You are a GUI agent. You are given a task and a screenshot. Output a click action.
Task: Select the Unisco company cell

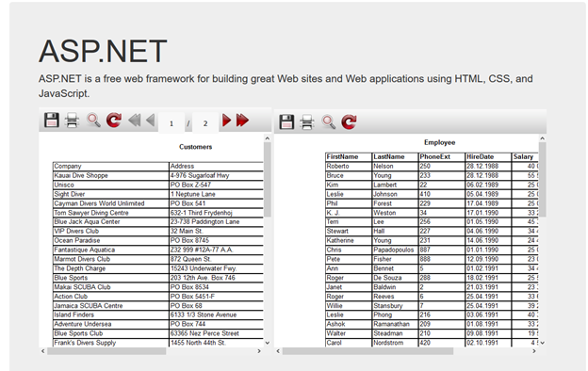click(x=111, y=185)
